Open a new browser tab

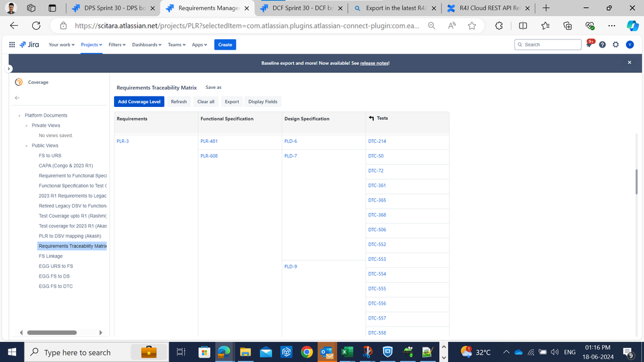546,8
